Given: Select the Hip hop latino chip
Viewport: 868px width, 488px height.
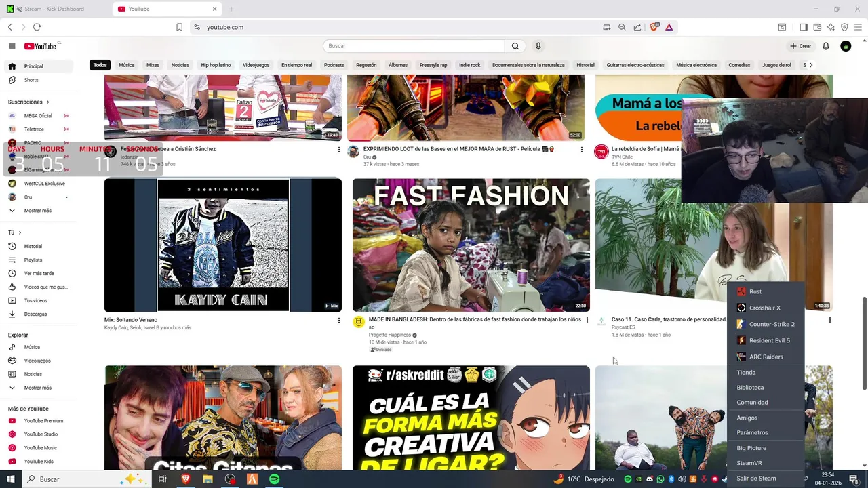Looking at the screenshot, I should (x=216, y=65).
